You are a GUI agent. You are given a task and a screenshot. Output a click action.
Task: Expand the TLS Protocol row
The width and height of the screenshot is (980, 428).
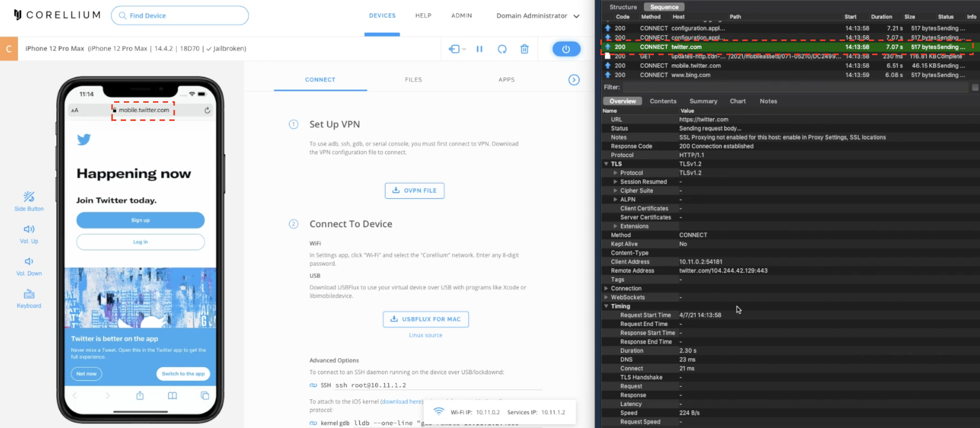pos(615,173)
